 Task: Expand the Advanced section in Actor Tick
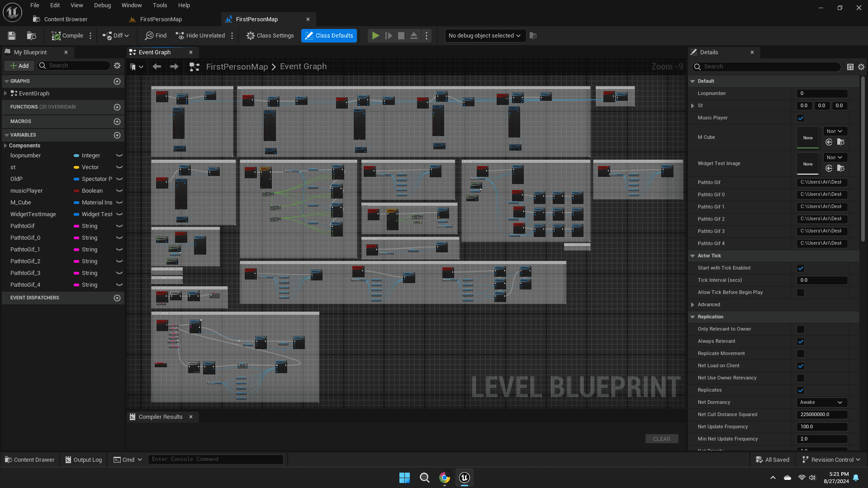click(x=693, y=305)
